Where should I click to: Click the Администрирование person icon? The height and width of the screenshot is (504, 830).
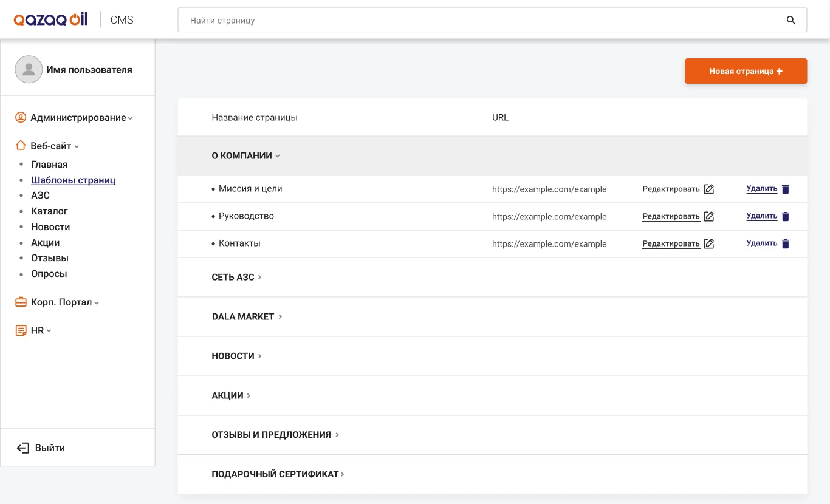21,117
